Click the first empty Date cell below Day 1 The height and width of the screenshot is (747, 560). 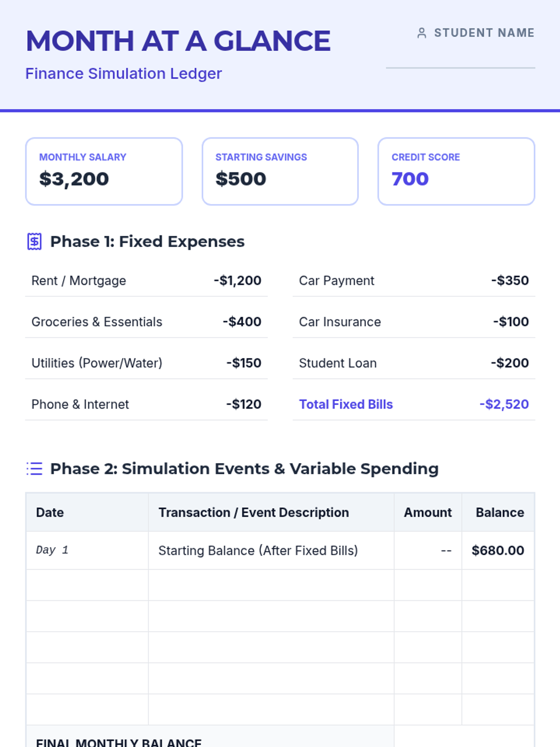click(x=87, y=585)
